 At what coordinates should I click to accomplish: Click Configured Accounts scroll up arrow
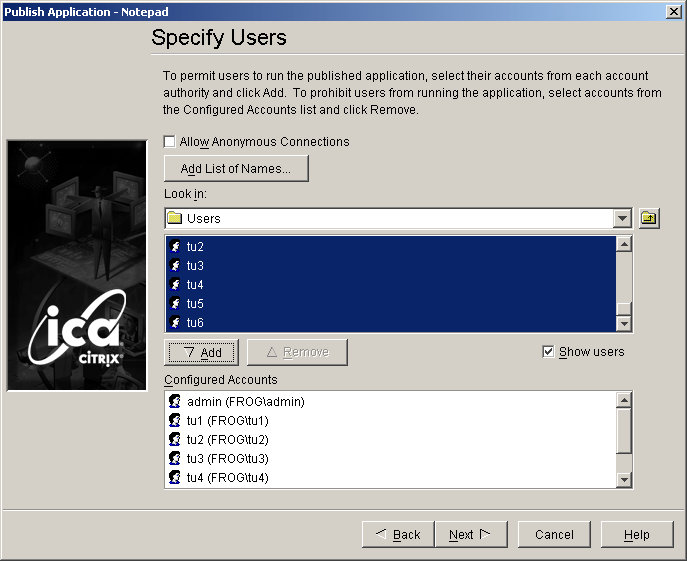pos(623,400)
